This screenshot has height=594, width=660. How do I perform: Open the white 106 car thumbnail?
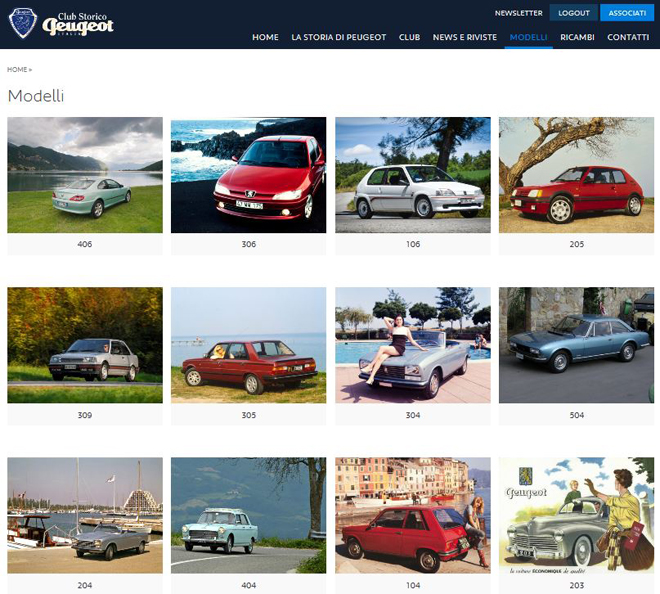pyautogui.click(x=413, y=175)
